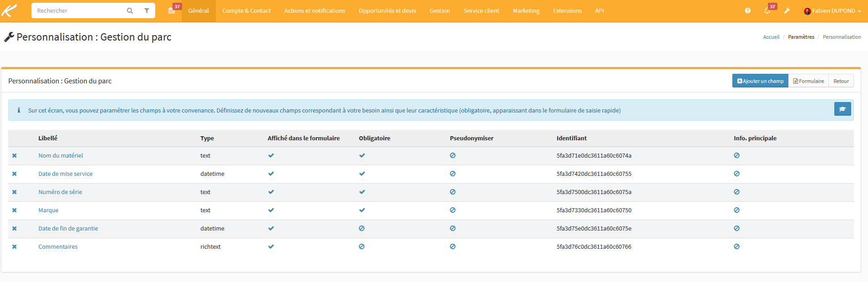Open Actions et notifications menu
Viewport: 868px width, 282px height.
click(x=315, y=10)
